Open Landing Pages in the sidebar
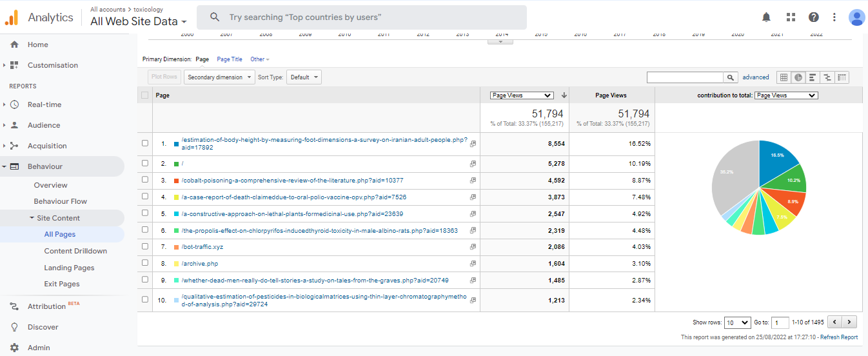This screenshot has height=356, width=868. (x=69, y=268)
